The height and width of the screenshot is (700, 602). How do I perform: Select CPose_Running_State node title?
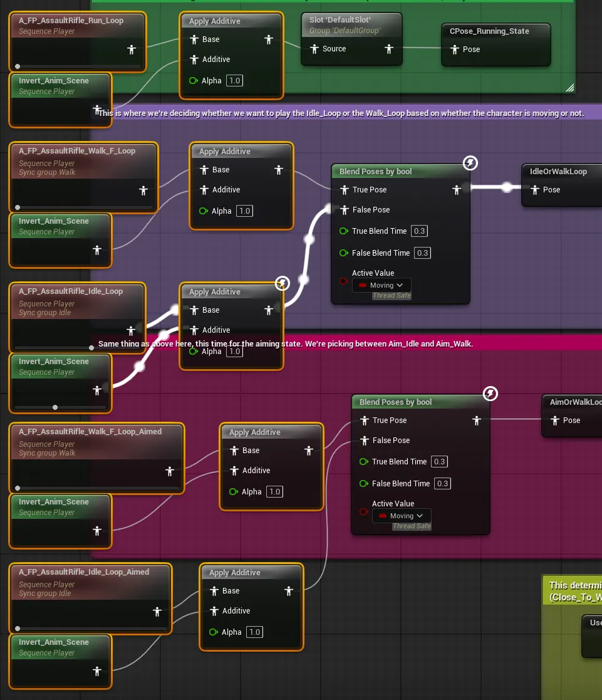(489, 31)
